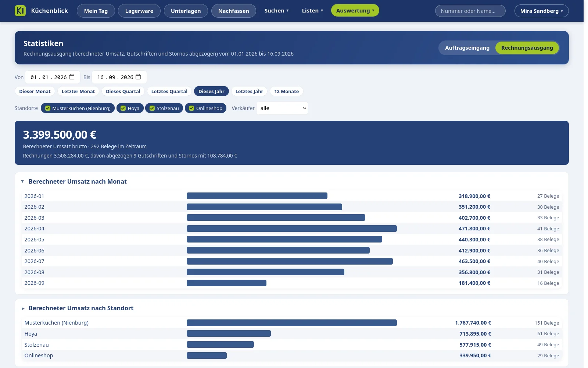The image size is (588, 368).
Task: Open the Lagerware page
Action: pos(139,11)
